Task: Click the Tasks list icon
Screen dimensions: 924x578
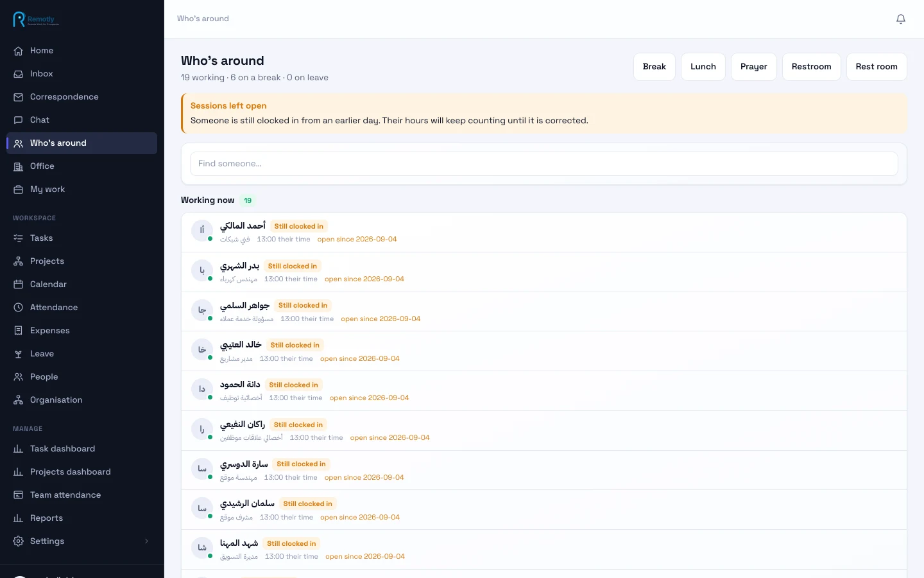Action: (19, 238)
